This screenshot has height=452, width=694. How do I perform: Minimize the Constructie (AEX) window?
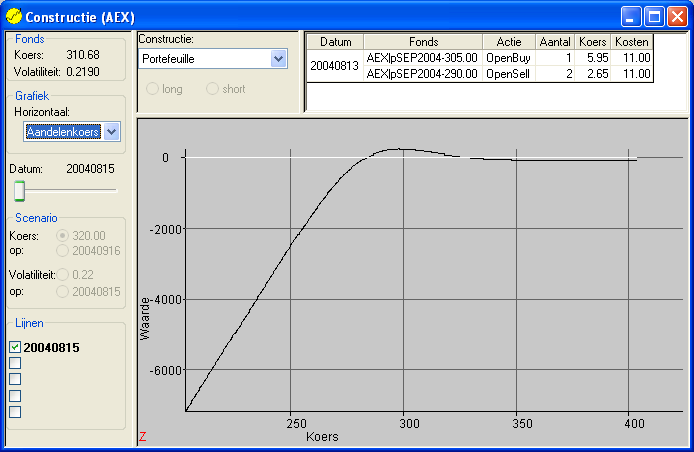click(631, 17)
